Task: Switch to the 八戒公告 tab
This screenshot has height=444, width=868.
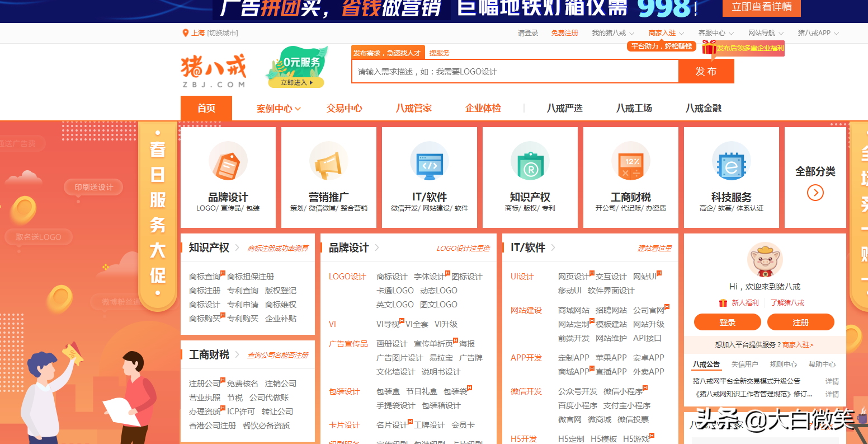Action: (706, 364)
